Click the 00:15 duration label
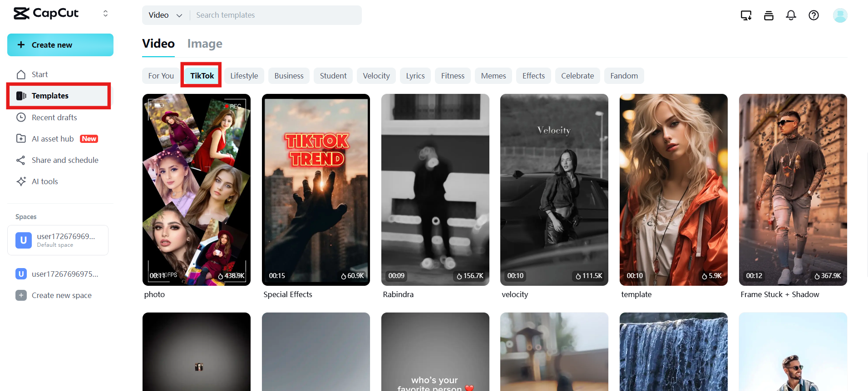 pos(277,276)
